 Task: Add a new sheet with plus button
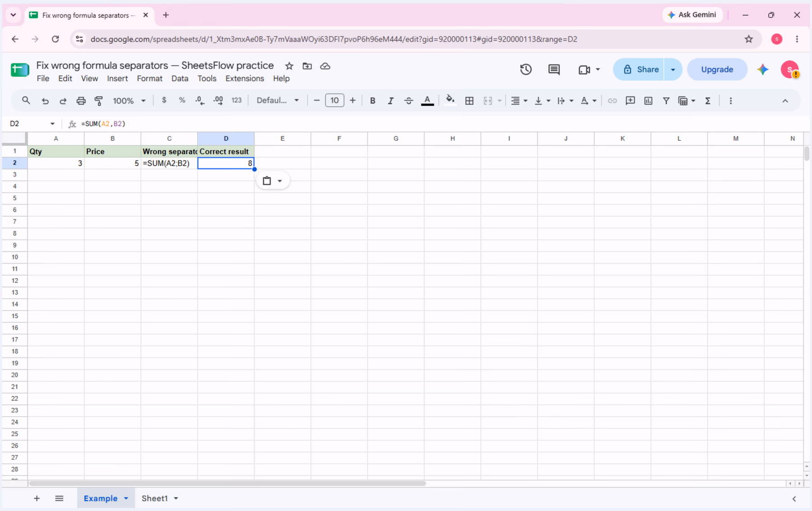pyautogui.click(x=37, y=498)
